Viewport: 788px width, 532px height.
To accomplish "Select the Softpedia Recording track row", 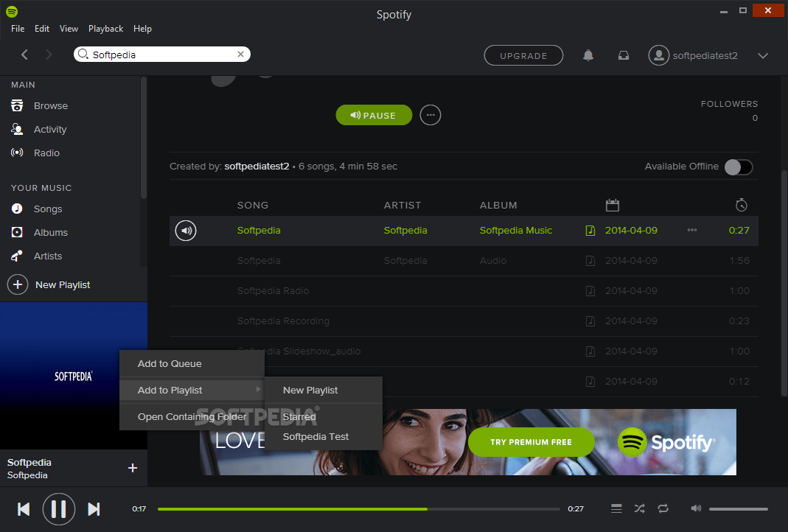I will point(464,321).
